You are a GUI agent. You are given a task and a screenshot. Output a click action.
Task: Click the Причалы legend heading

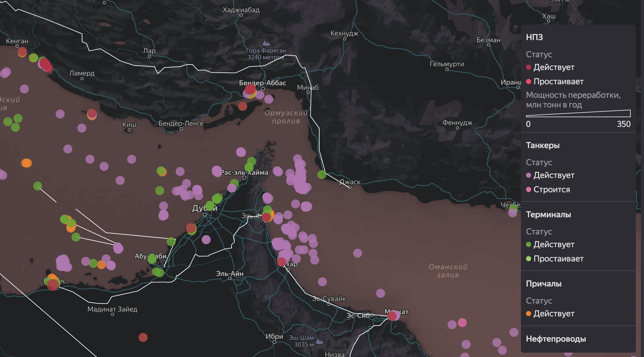[544, 284]
